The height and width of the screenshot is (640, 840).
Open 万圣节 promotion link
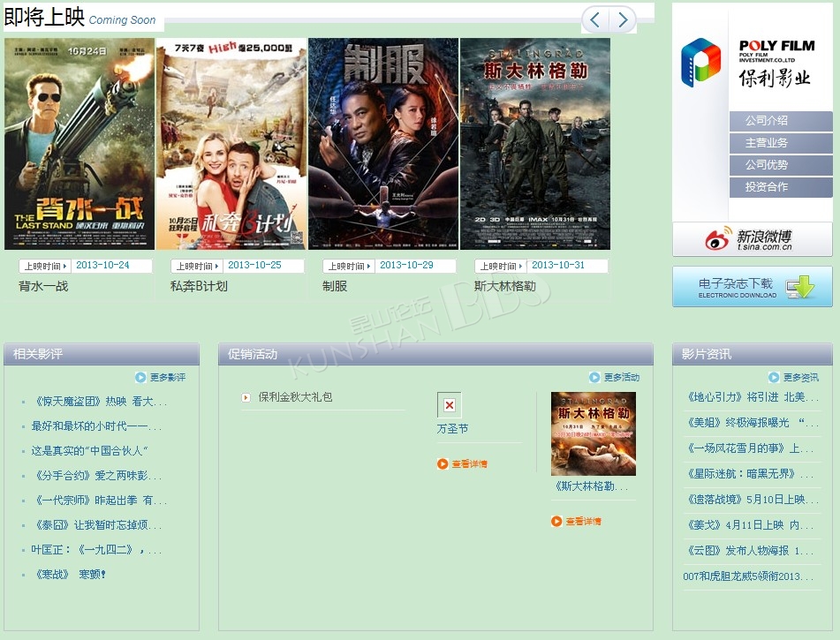tap(452, 429)
